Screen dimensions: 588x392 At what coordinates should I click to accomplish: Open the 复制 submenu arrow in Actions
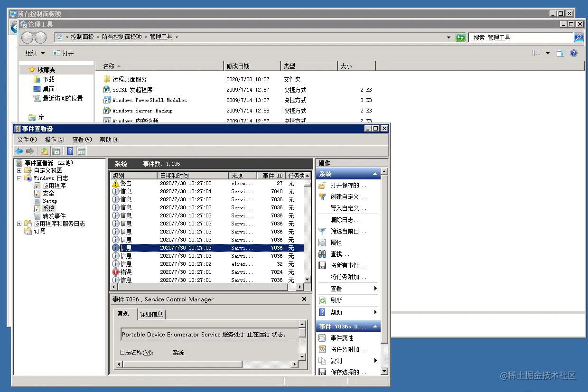click(375, 361)
